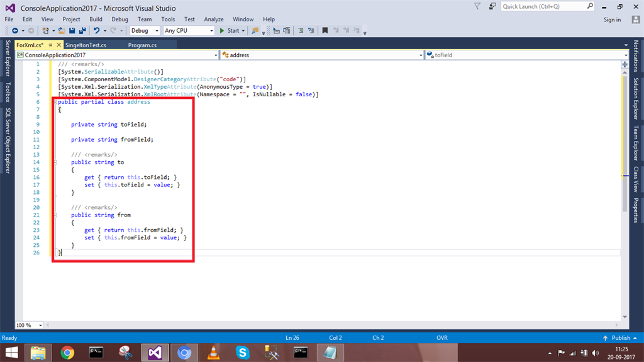This screenshot has height=362, width=644.
Task: Collapse the 'public string from' property
Action: coord(55,215)
